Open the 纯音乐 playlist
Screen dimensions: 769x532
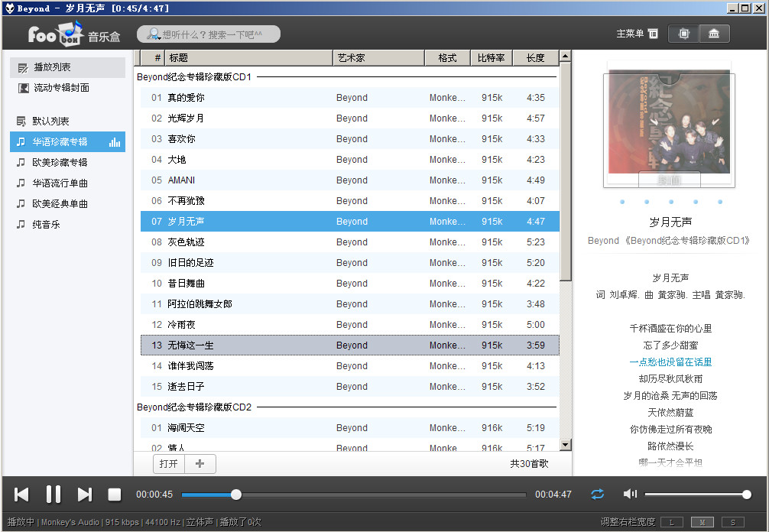[68, 224]
